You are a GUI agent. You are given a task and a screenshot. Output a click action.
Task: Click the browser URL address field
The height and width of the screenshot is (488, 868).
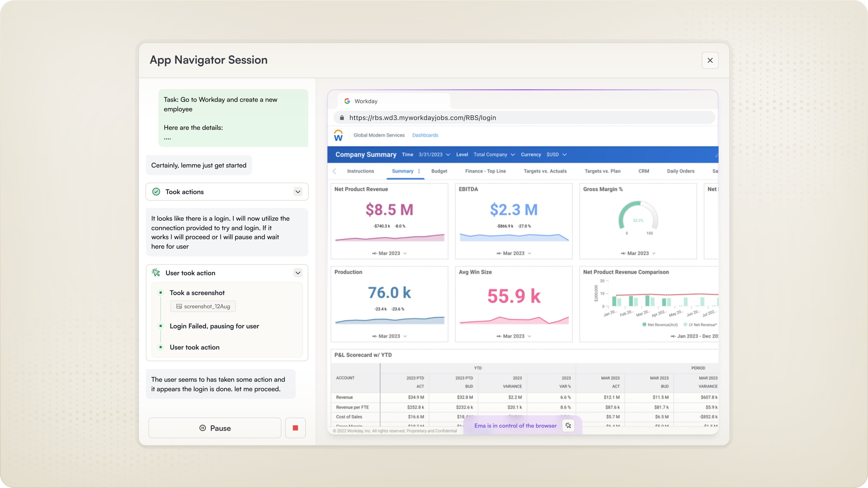coord(524,117)
